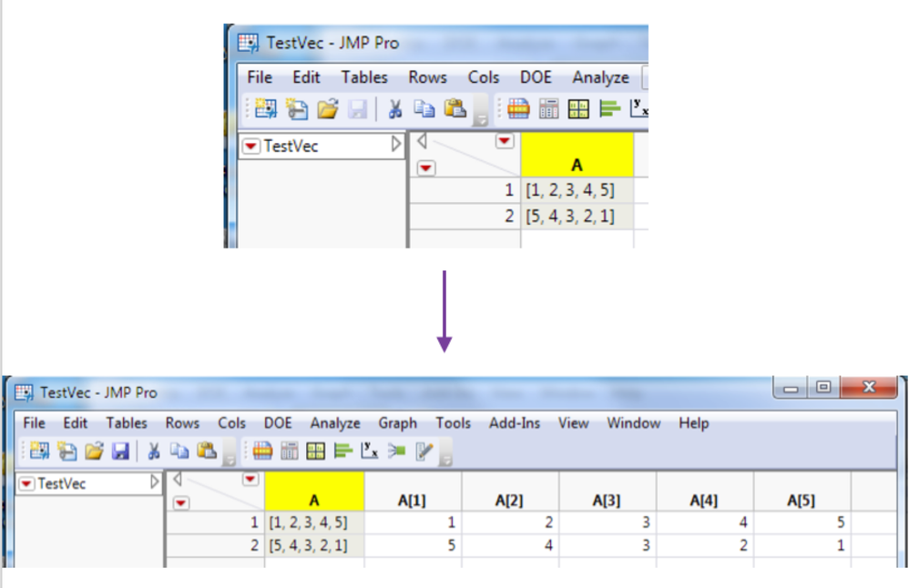Open rows red triangle menu in lower window

coord(181,502)
